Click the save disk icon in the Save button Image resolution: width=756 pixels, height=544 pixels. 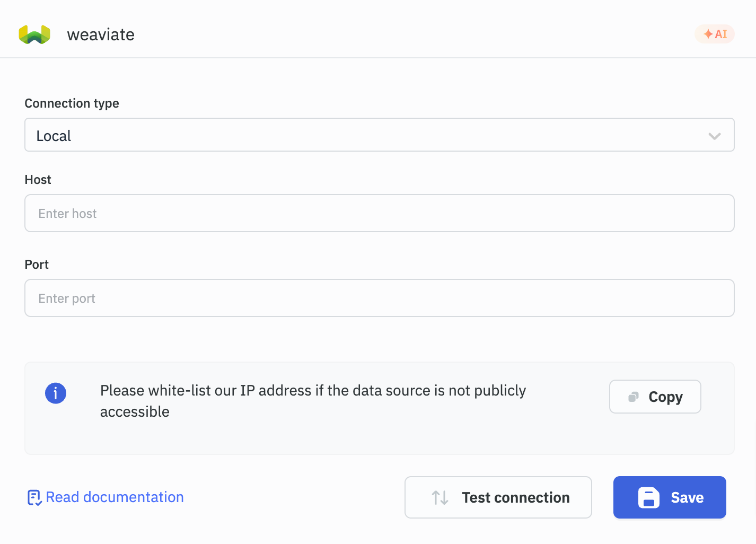tap(648, 497)
